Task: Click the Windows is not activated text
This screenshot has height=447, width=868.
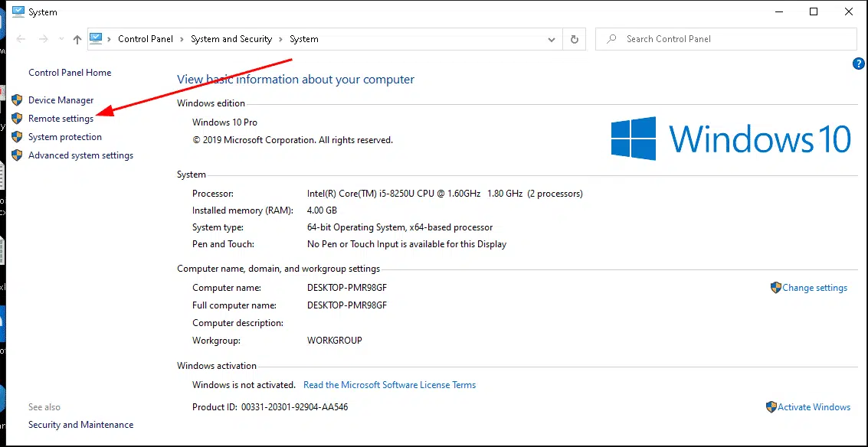Action: tap(244, 385)
